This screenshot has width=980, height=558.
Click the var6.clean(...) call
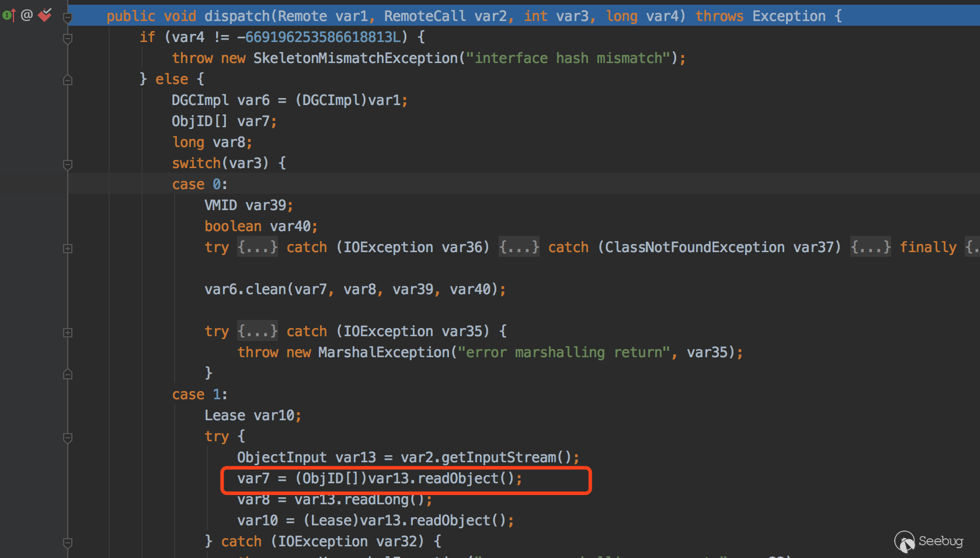(x=355, y=290)
